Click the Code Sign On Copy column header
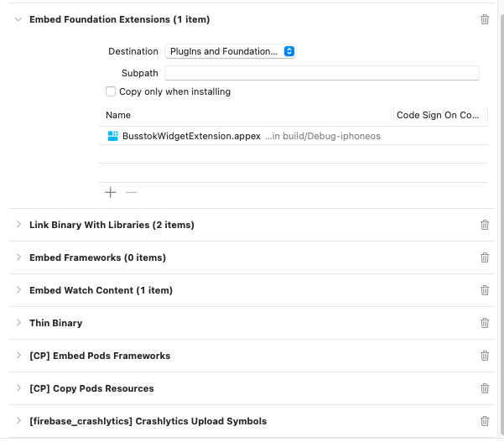 click(x=439, y=115)
